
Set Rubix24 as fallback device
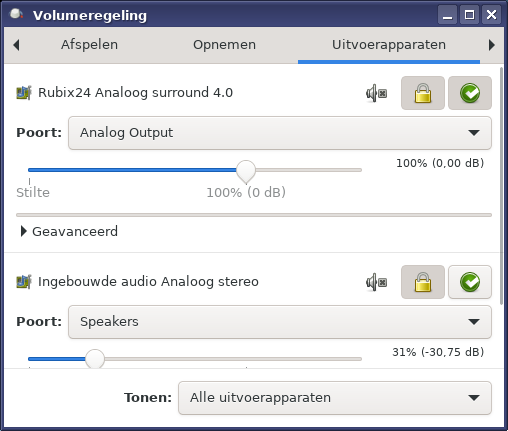click(470, 93)
